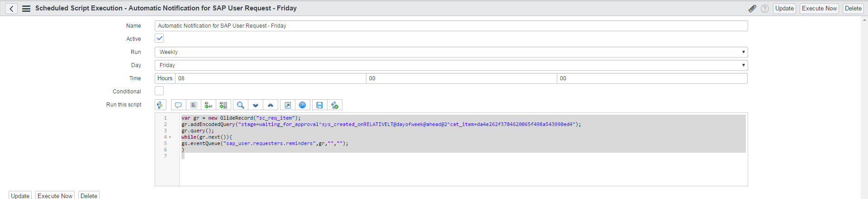Viewport: 868px width, 199px height.
Task: Open script search with magnifier icon
Action: (241, 105)
